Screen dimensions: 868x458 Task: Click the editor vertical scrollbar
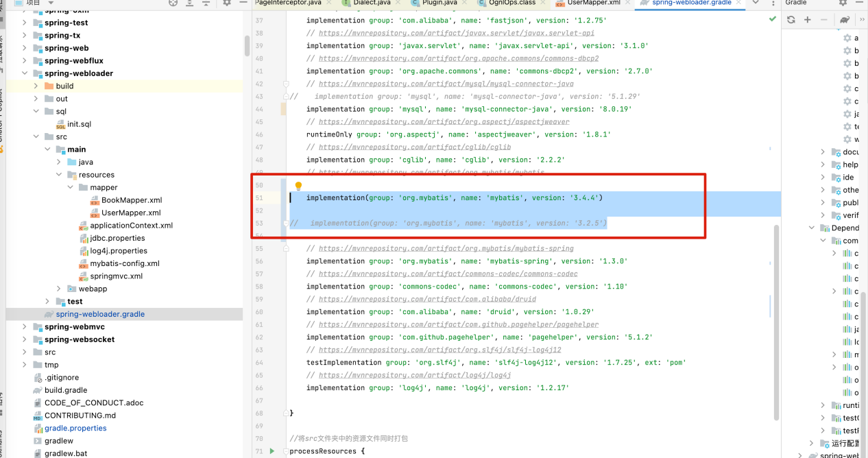(x=777, y=309)
